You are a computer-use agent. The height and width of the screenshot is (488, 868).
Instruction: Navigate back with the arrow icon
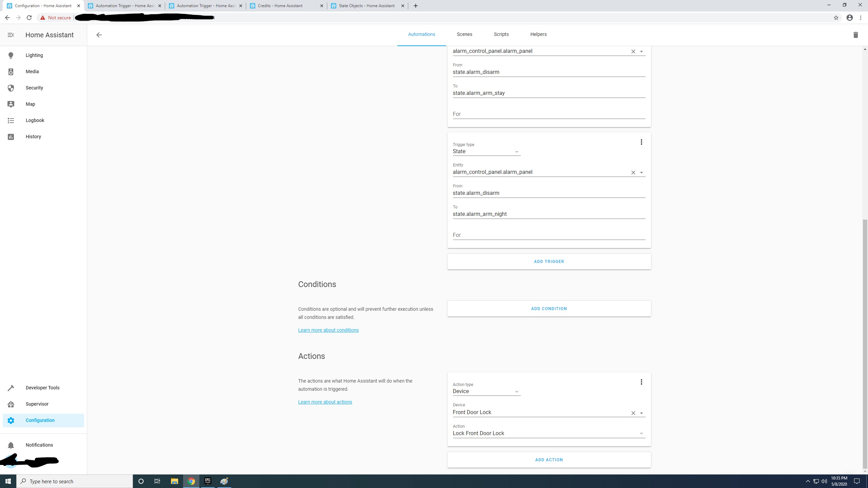(99, 35)
